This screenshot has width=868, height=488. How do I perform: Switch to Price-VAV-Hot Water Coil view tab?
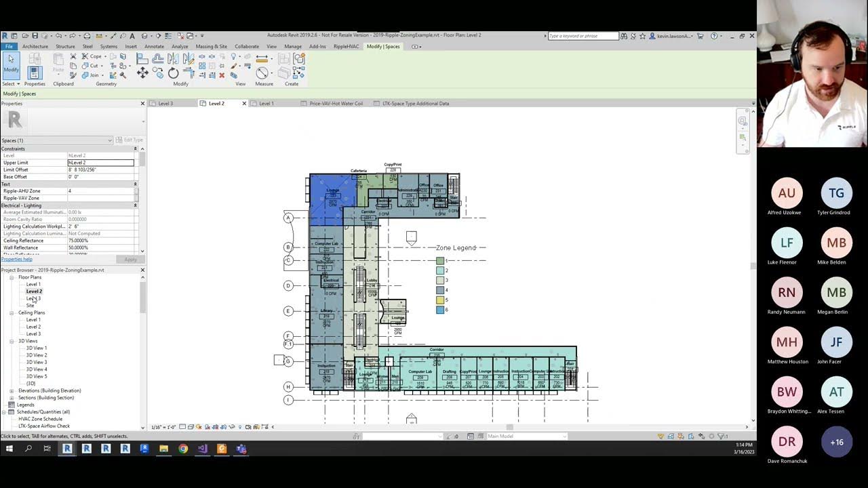pyautogui.click(x=336, y=104)
